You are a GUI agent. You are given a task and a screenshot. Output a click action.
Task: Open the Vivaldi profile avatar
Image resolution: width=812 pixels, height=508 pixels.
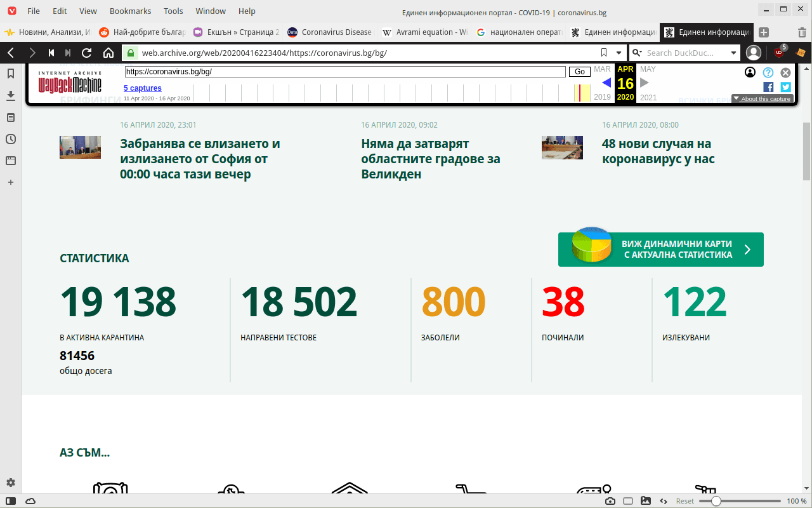[x=754, y=53]
